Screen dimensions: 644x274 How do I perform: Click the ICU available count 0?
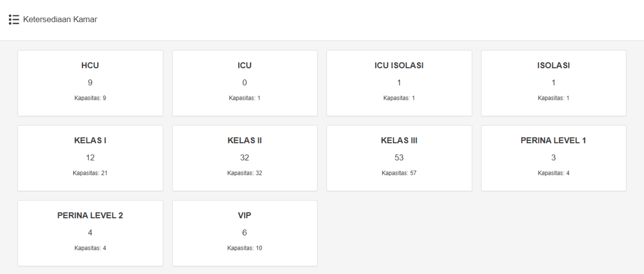[245, 82]
